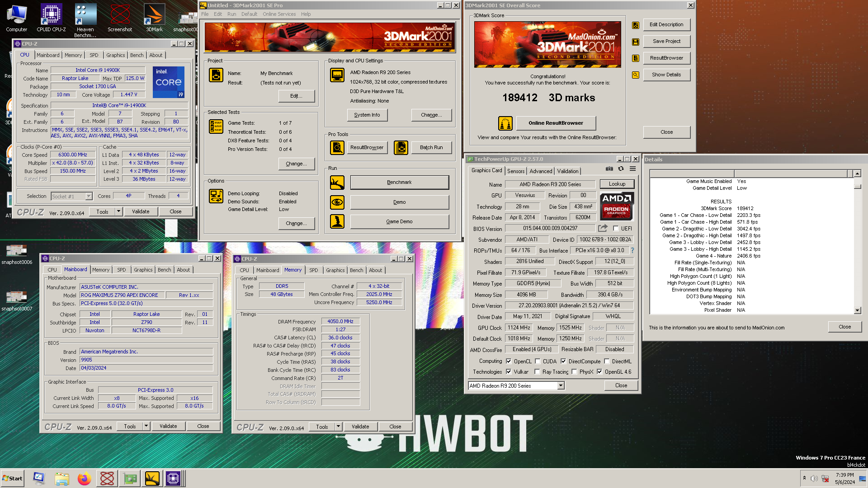This screenshot has height=488, width=868.
Task: Toggle the CUDA checkbox
Action: [538, 361]
